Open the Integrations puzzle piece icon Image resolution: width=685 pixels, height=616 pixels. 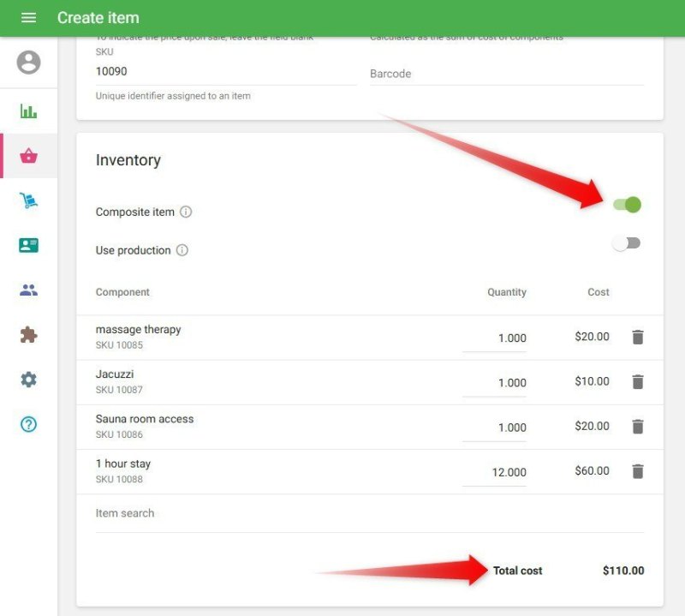point(28,335)
